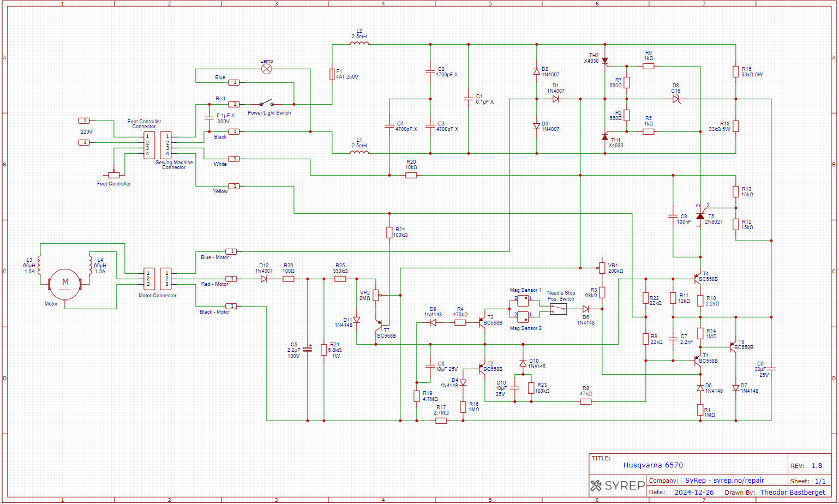Select electrolytic capacitor C5 symbol
The width and height of the screenshot is (839, 504).
point(308,349)
